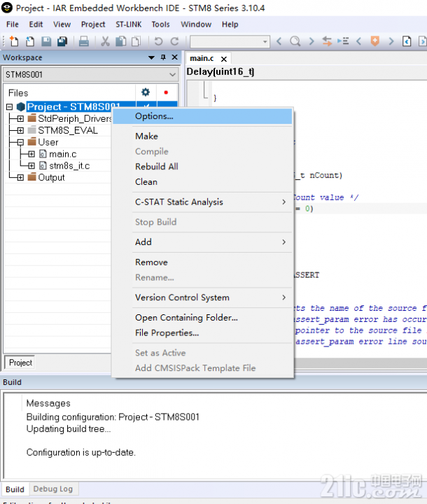Image resolution: width=427 pixels, height=504 pixels.
Task: Close the main.c editor tab
Action: [224, 59]
